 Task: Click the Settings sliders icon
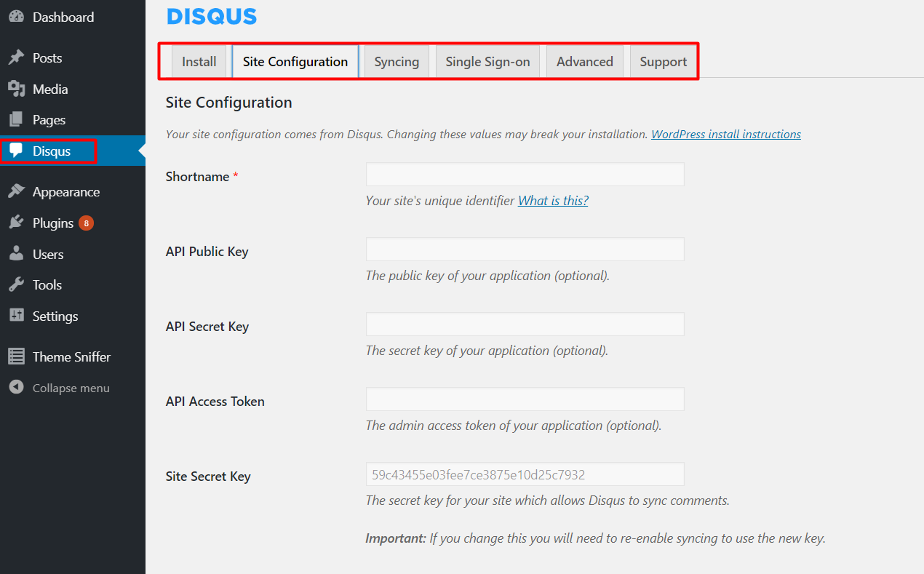click(16, 316)
